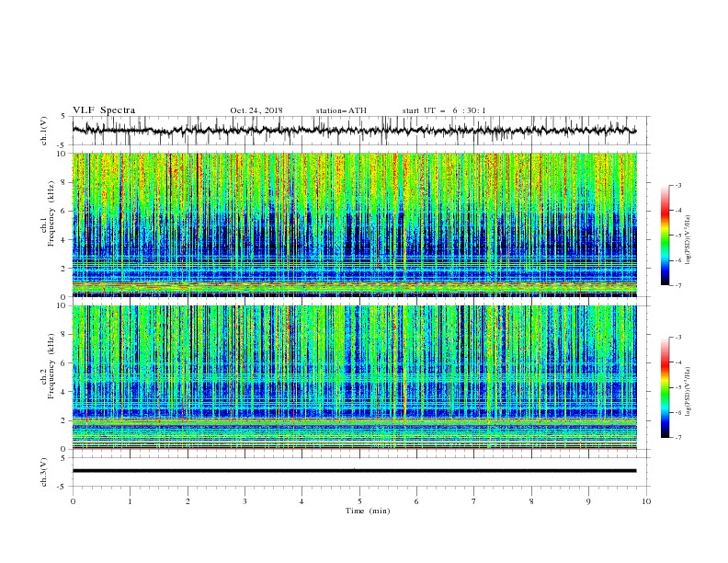728x563 pixels.
Task: Click inside the ch.2 spectrogram panel
Action: (x=354, y=377)
